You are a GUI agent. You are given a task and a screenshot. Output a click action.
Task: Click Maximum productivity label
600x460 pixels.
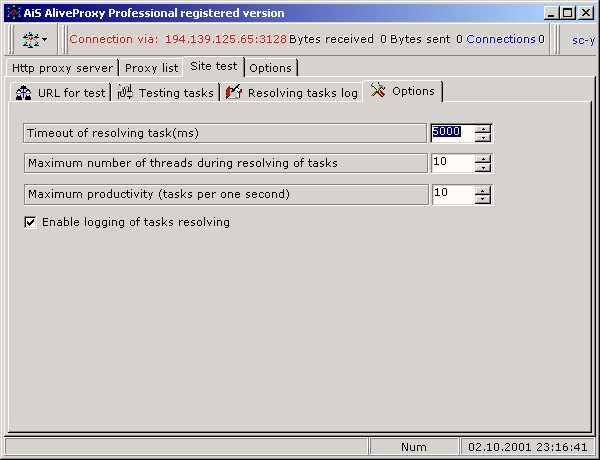[x=226, y=194]
